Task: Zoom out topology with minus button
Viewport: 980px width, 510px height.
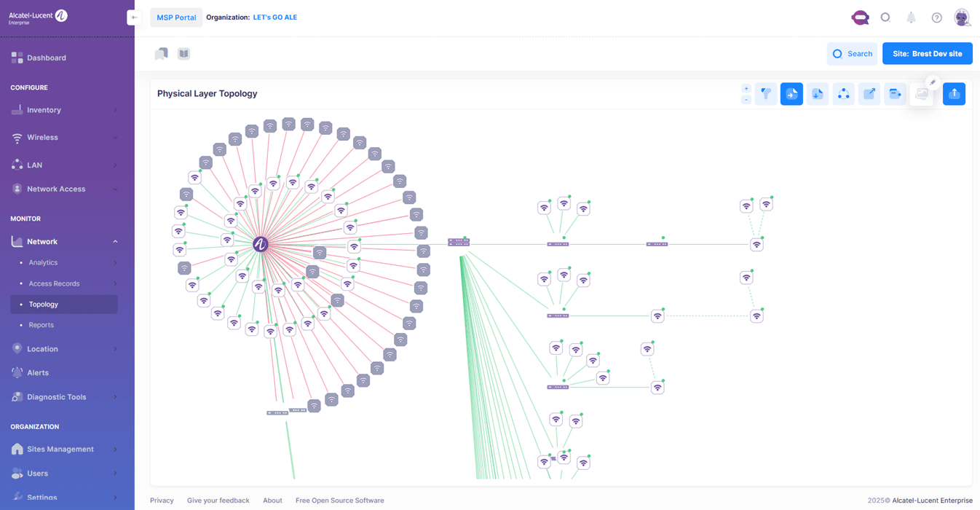Action: click(x=746, y=100)
